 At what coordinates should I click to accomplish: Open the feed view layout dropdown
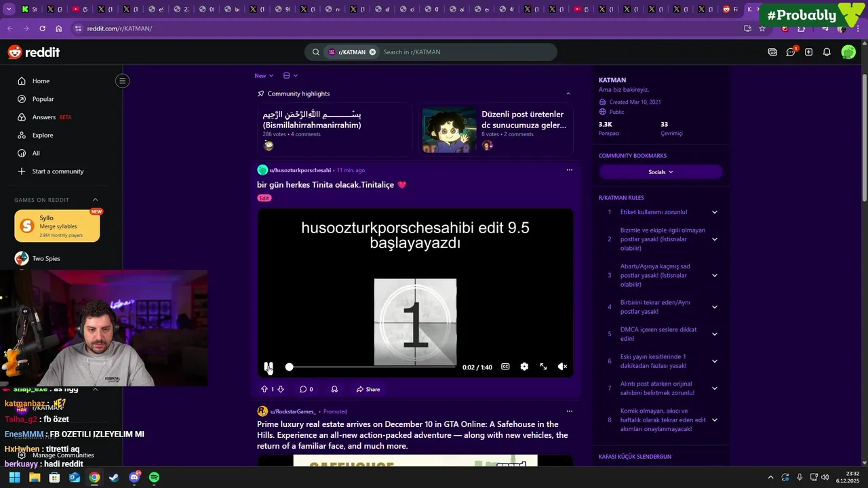click(x=290, y=76)
